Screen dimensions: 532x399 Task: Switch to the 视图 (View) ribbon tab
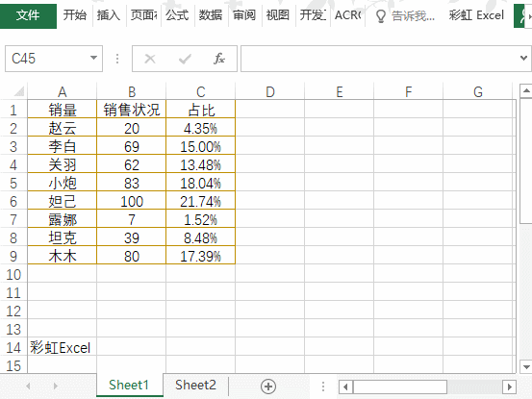point(278,15)
